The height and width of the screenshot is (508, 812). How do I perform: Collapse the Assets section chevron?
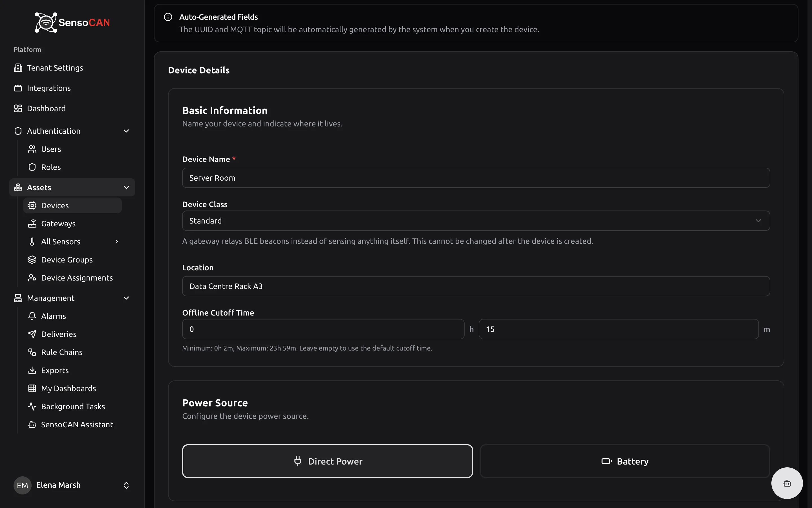tap(126, 187)
